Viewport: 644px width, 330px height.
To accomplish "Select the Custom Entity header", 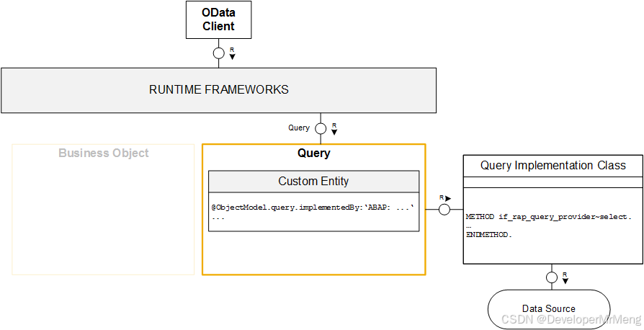I will (314, 182).
